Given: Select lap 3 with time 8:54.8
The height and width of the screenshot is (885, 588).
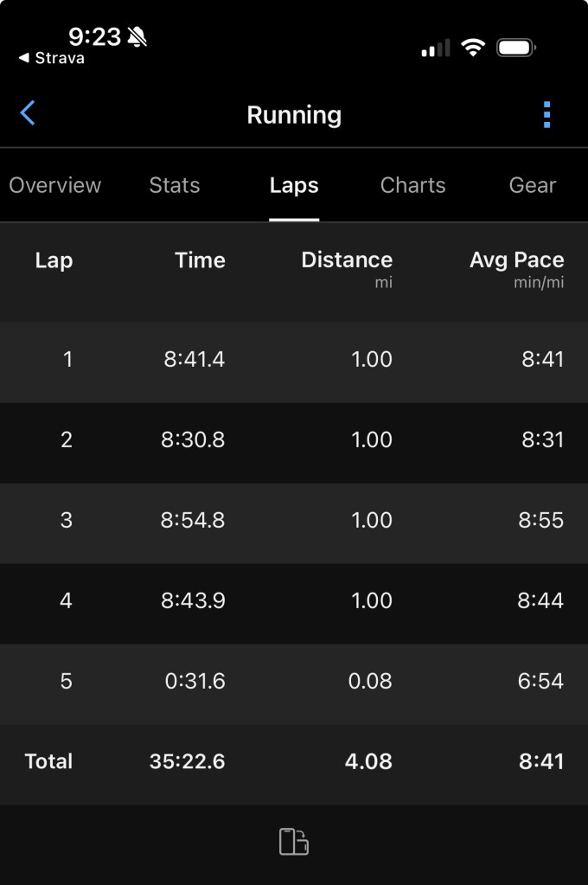Looking at the screenshot, I should 294,520.
